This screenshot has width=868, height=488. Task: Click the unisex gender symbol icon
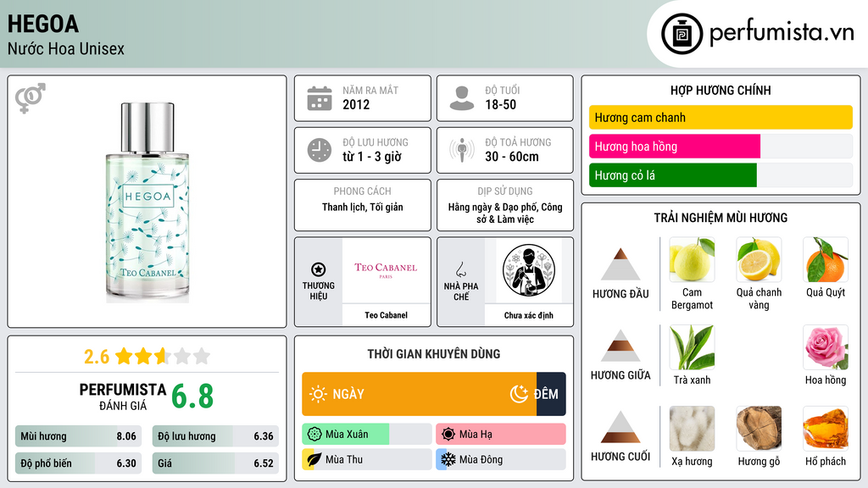pyautogui.click(x=31, y=98)
